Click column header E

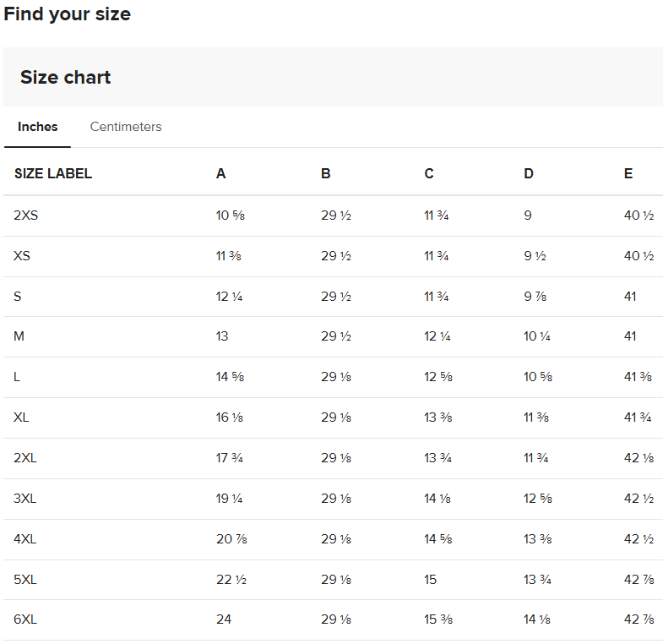[628, 174]
